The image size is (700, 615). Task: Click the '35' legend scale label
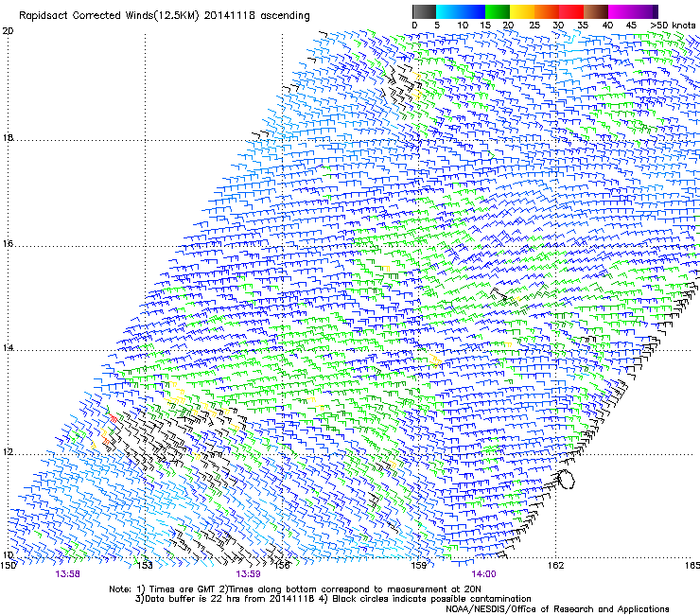tap(583, 26)
